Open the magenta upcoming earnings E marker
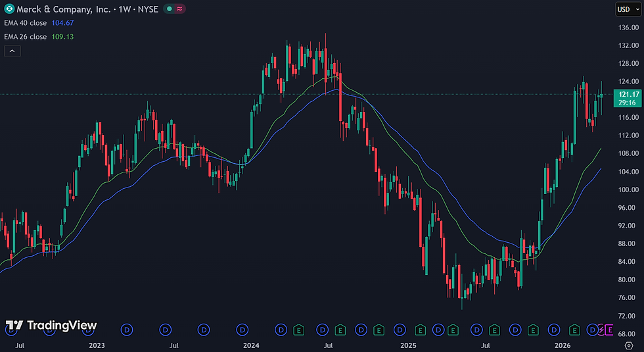Image resolution: width=644 pixels, height=352 pixels. (609, 330)
